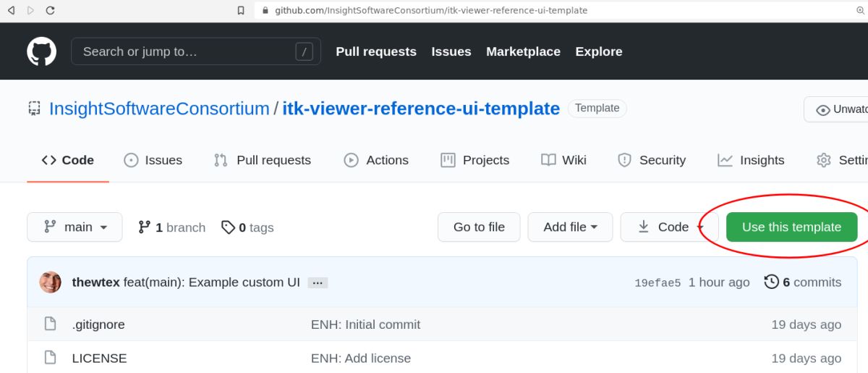Click thewtex's avatar thumbnail

point(51,282)
